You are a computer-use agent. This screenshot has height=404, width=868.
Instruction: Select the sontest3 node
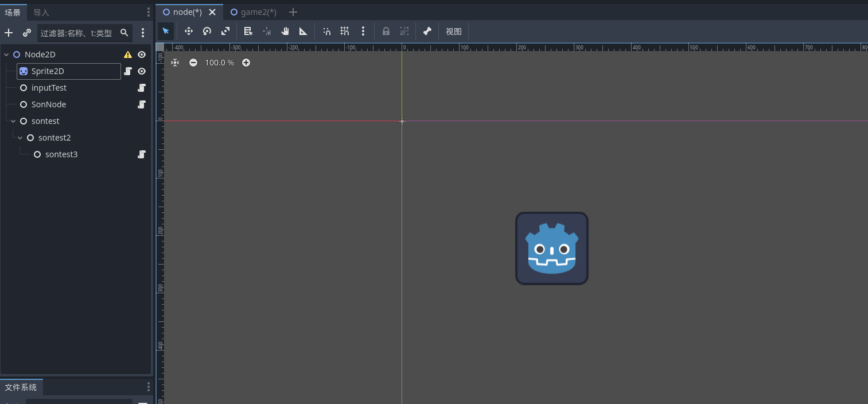(x=61, y=154)
